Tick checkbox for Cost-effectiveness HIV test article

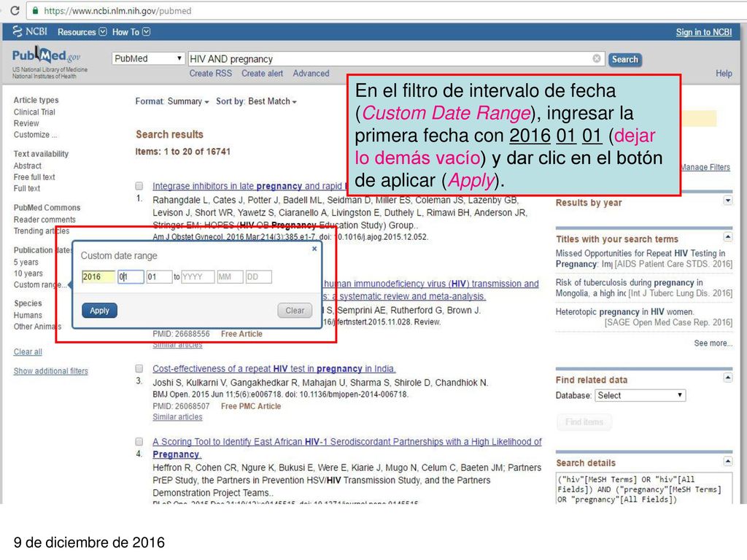tap(139, 368)
